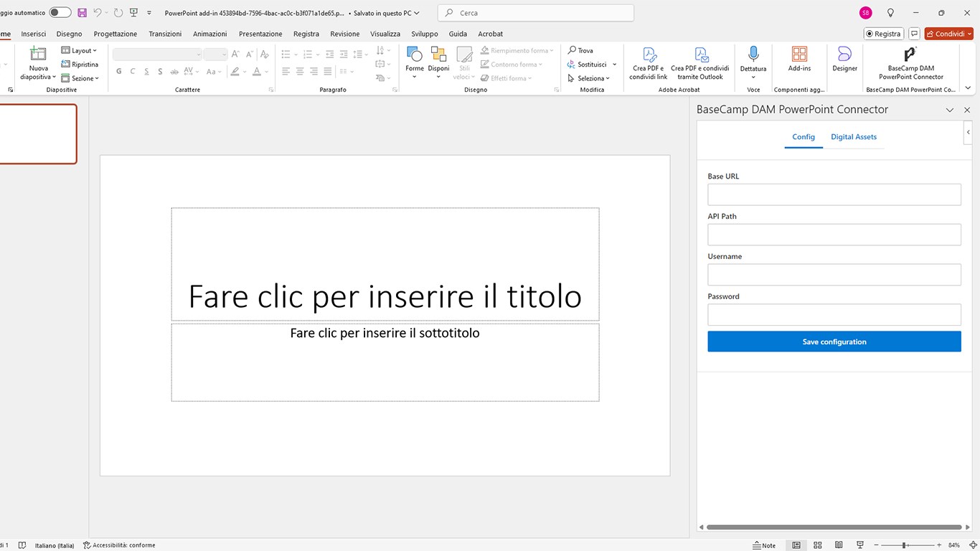Customize the quick access toolbar dropdown
The image size is (980, 551).
[149, 13]
